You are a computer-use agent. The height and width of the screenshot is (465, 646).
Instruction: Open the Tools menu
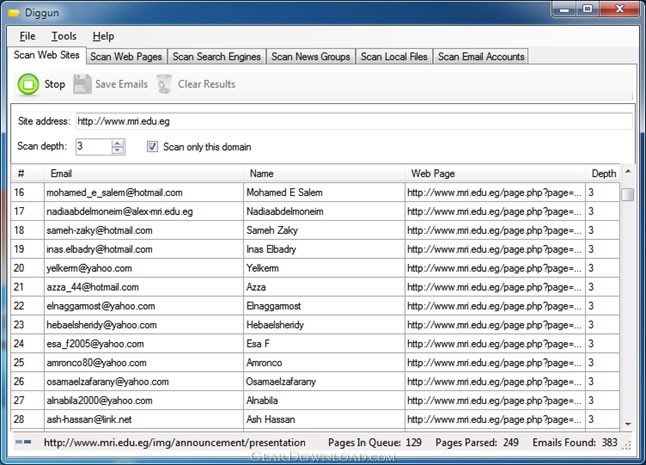64,36
